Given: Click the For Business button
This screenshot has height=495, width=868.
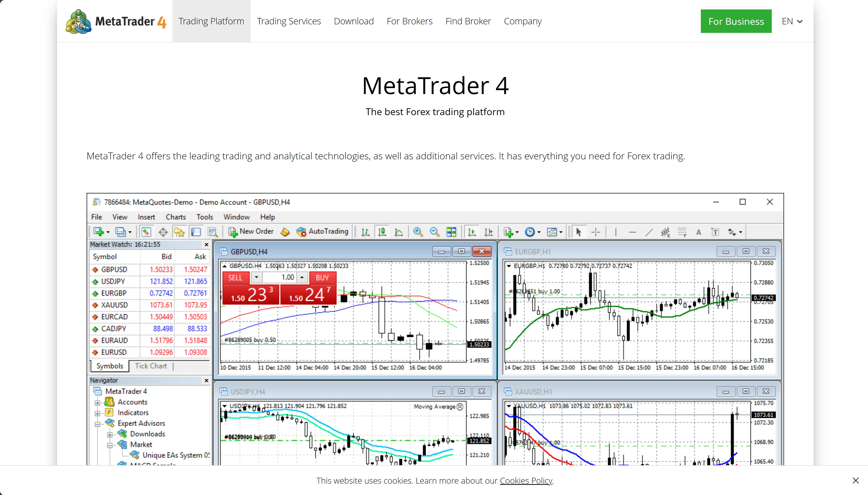Looking at the screenshot, I should (x=736, y=21).
